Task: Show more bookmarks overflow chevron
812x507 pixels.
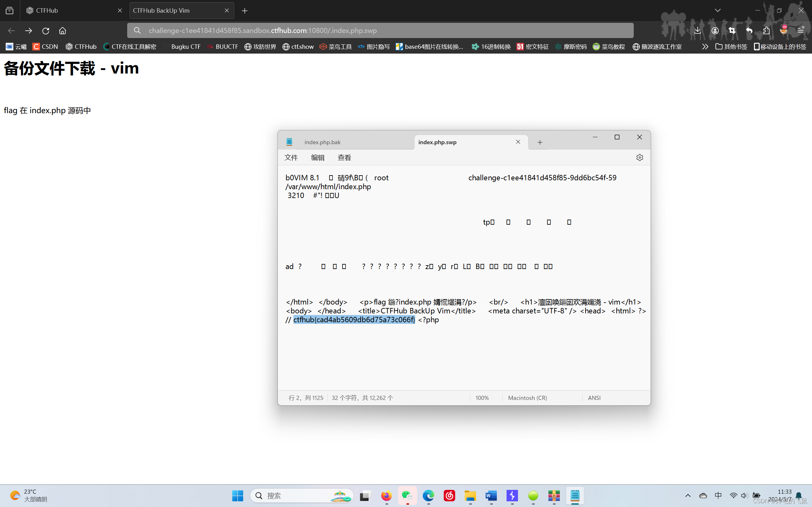Action: click(705, 47)
